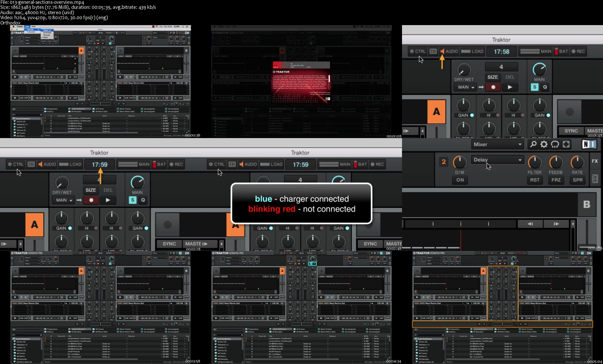
Task: In 01:48 frame, click the LOAD meter
Action: pos(472,51)
